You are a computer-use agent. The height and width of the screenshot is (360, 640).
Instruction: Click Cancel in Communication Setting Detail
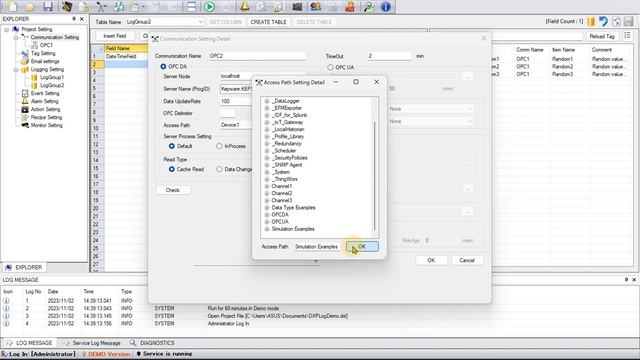(467, 260)
